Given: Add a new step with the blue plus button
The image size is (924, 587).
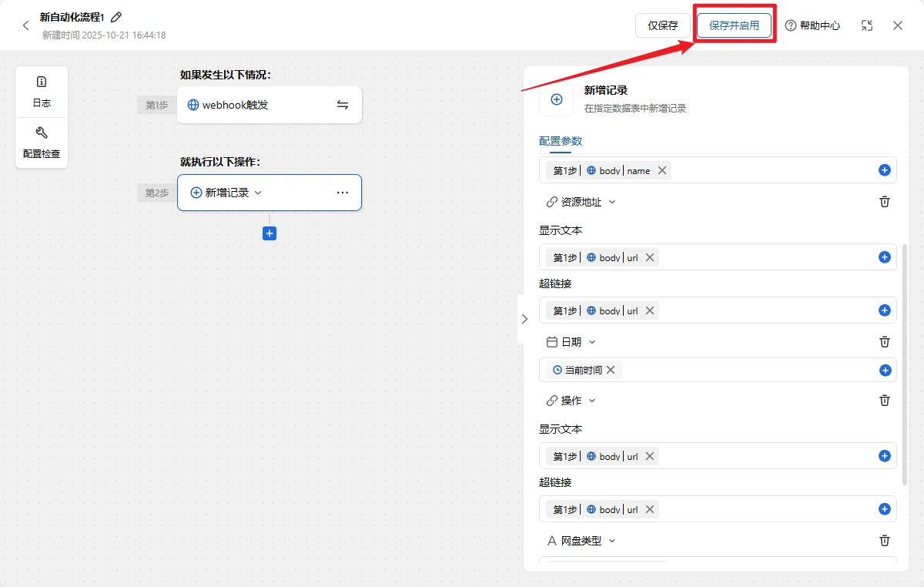Looking at the screenshot, I should pos(269,233).
